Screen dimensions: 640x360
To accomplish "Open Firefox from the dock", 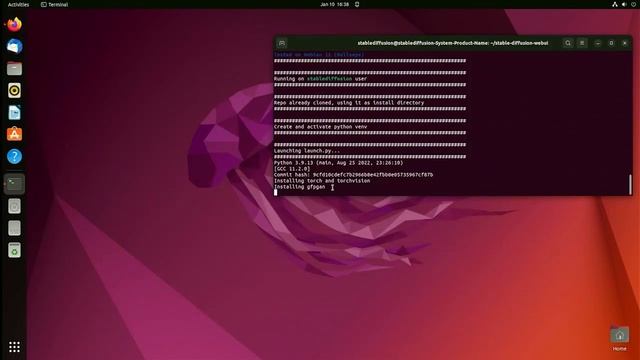I will [x=14, y=24].
